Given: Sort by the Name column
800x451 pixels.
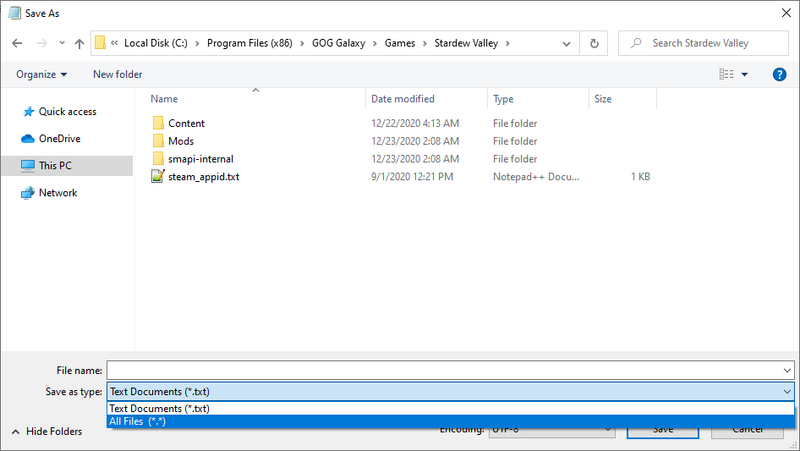Looking at the screenshot, I should coord(164,99).
